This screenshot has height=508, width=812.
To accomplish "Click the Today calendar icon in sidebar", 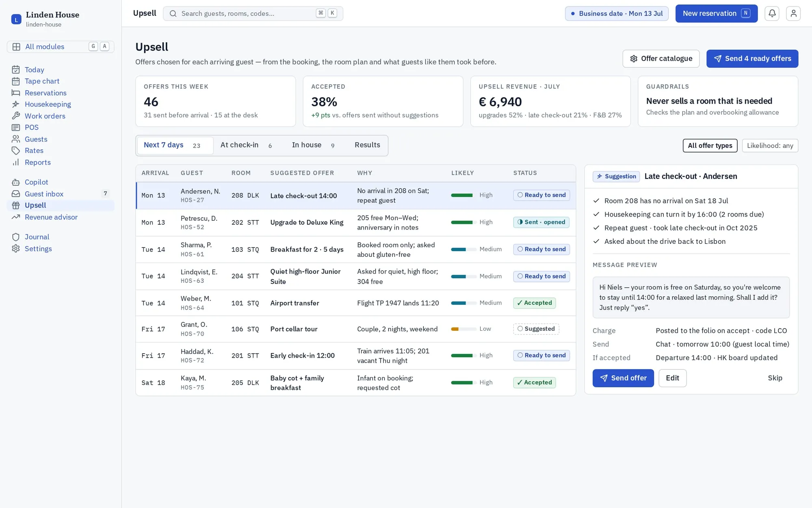I will (16, 69).
